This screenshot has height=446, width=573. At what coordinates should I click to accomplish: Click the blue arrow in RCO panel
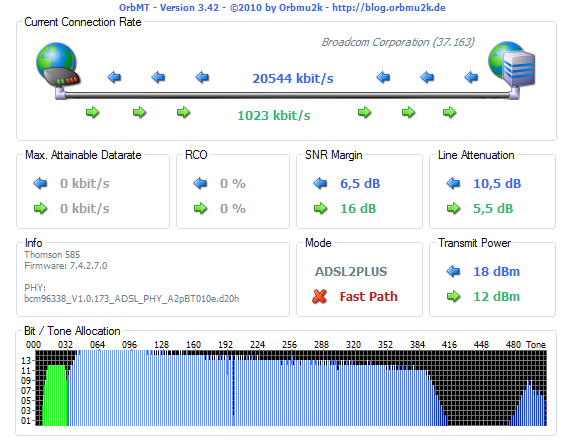(x=200, y=183)
